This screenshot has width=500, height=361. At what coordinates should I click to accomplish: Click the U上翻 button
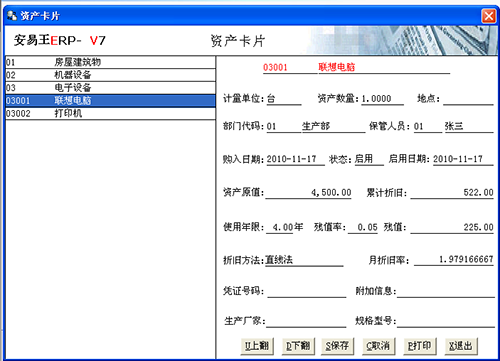click(257, 346)
